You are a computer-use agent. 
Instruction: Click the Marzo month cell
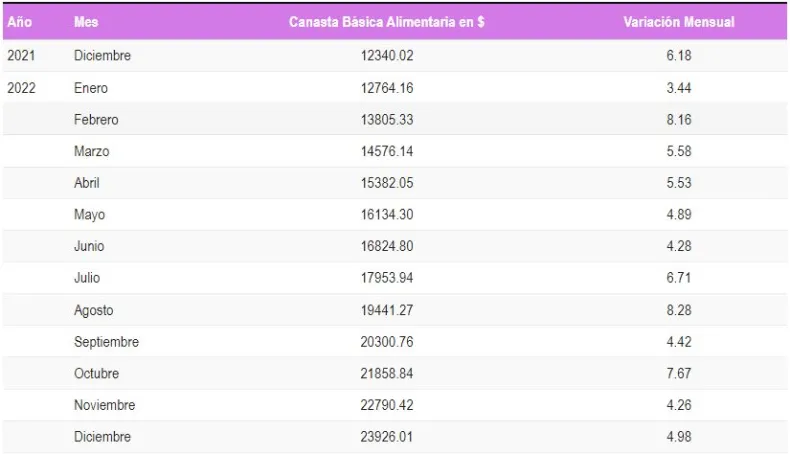(x=92, y=152)
